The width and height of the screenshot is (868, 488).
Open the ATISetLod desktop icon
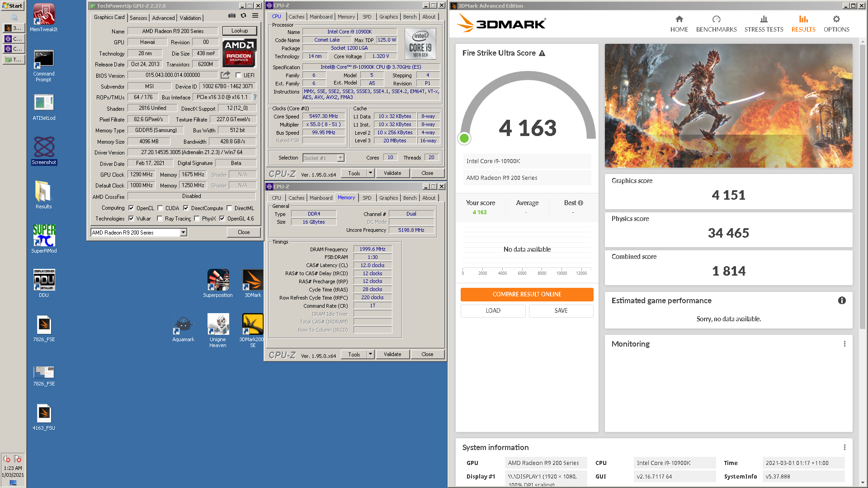(x=44, y=107)
